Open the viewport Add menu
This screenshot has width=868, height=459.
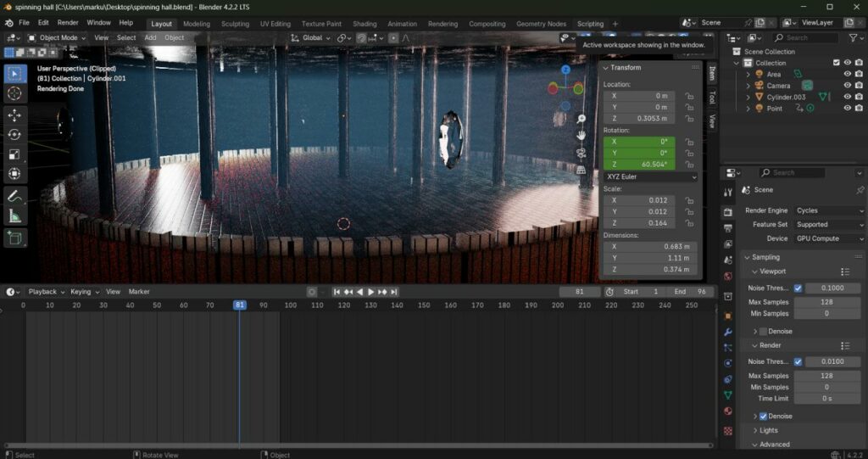pyautogui.click(x=150, y=37)
